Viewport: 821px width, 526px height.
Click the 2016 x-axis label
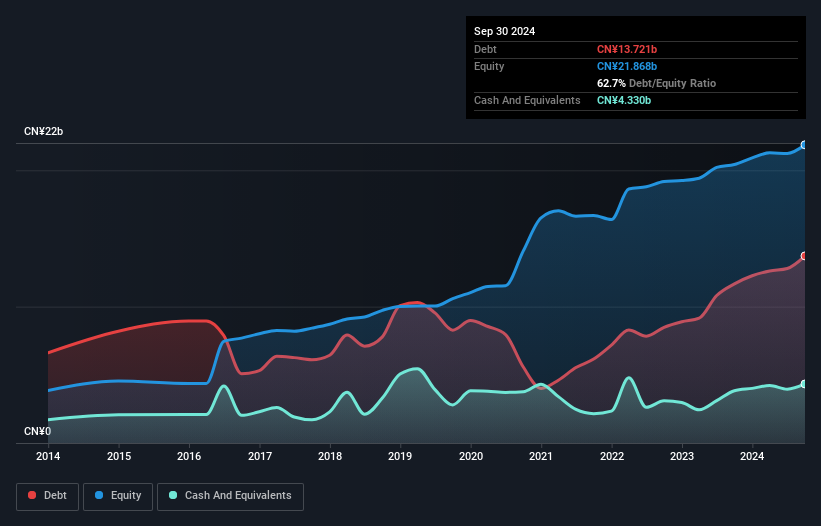189,456
